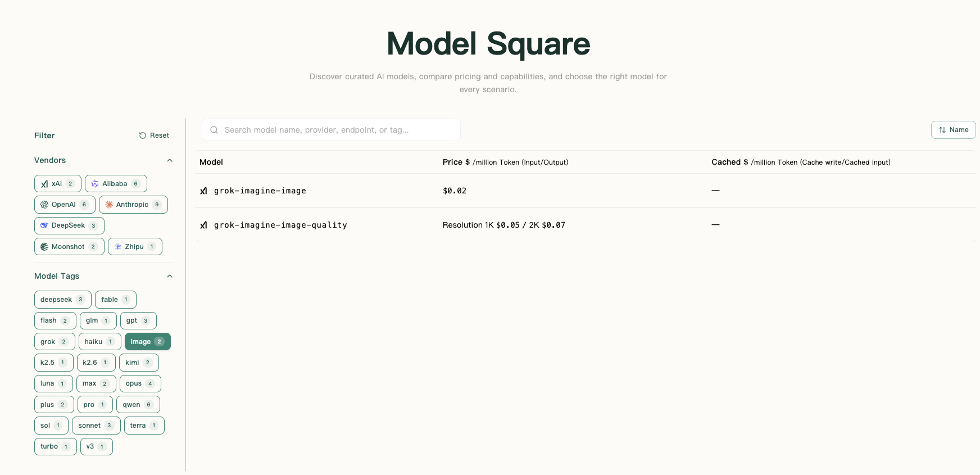Viewport: 980px width, 475px height.
Task: Select the flash tag
Action: (55, 320)
